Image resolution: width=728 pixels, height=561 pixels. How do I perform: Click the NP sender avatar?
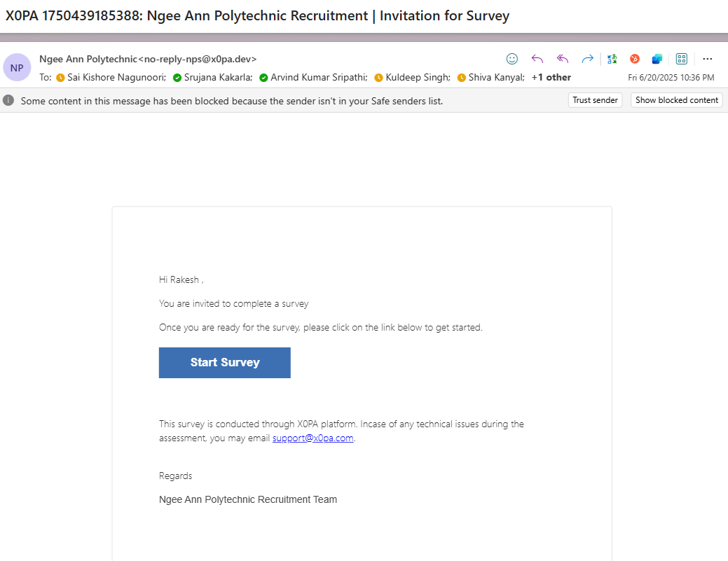point(17,68)
